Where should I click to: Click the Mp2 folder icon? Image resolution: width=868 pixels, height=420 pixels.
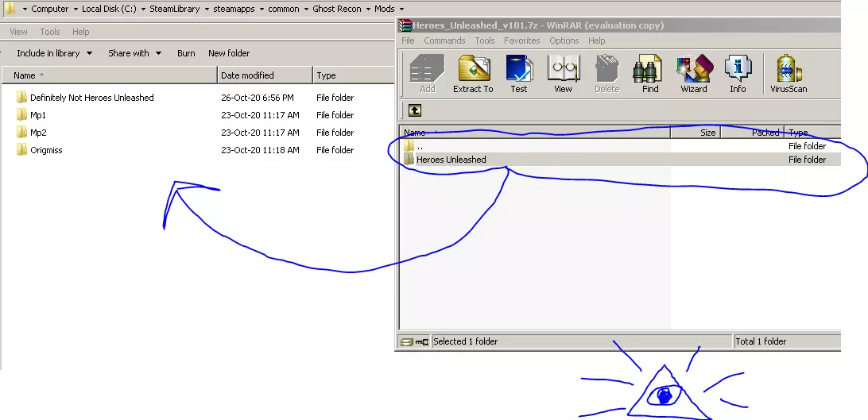tap(21, 132)
